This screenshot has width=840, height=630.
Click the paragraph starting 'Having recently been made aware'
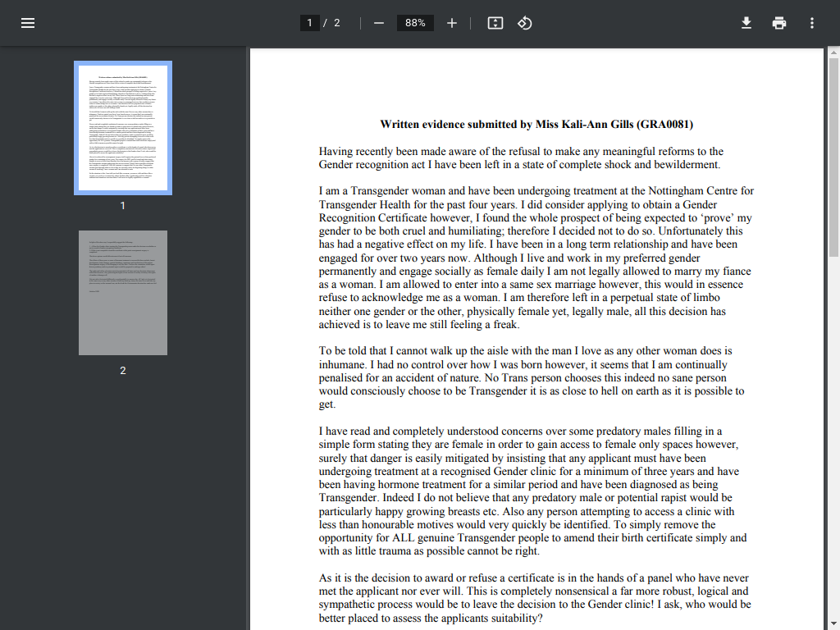(521, 158)
